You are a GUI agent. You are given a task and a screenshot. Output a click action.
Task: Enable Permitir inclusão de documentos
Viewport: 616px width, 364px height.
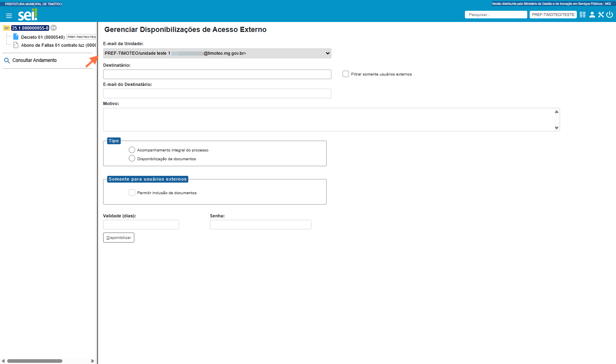[x=132, y=193]
